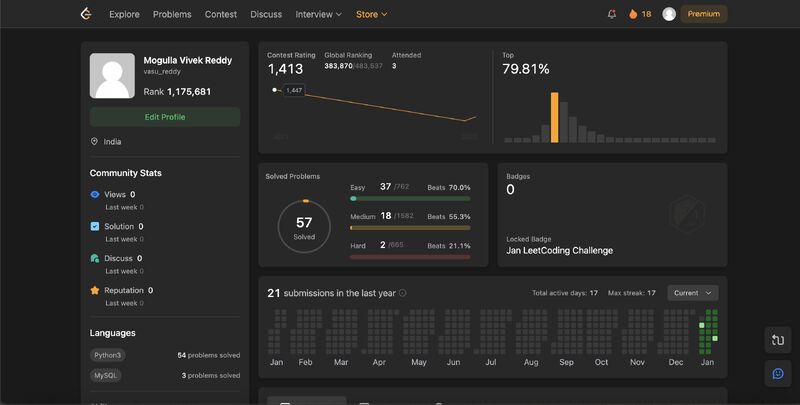Click the Solution checkbox icon
Screen dimensions: 800x405
tap(94, 226)
